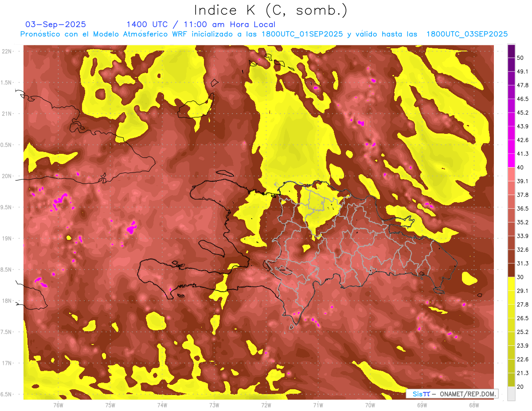Click the "73W" longitude label
The width and height of the screenshot is (532, 411).
click(x=214, y=405)
